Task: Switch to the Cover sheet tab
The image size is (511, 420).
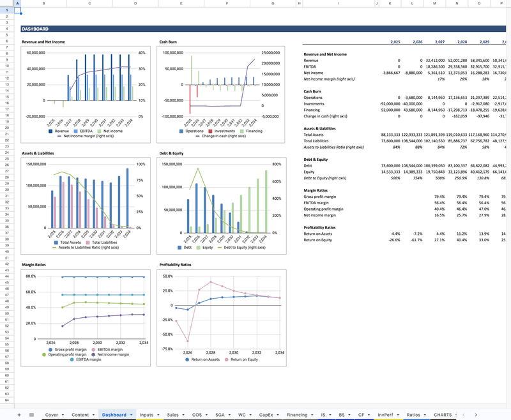Action: tap(52, 415)
